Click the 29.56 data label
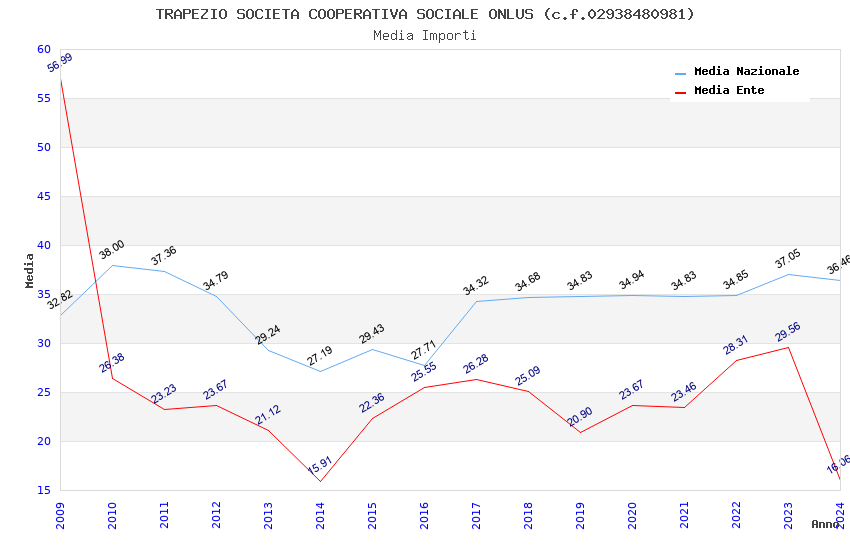 788,332
